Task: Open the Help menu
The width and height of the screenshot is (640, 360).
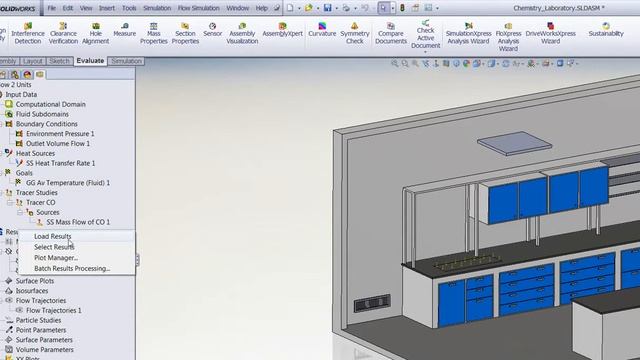Action: click(262, 8)
